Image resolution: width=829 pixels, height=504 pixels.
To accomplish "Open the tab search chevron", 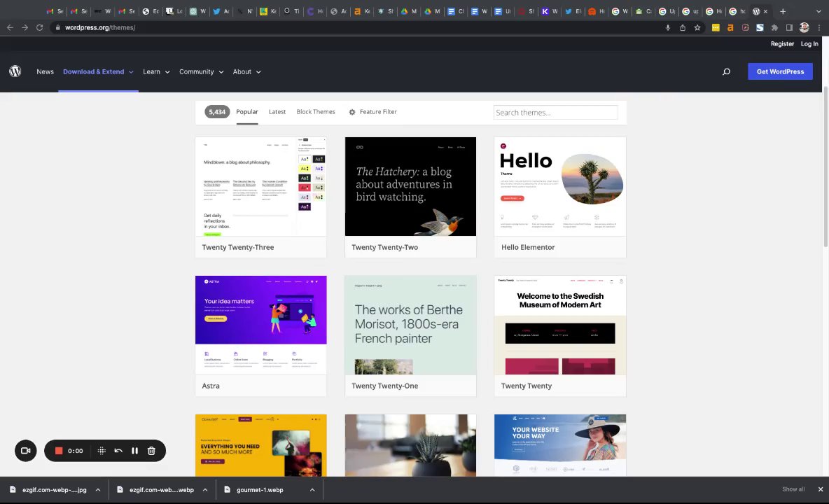I will (x=819, y=11).
